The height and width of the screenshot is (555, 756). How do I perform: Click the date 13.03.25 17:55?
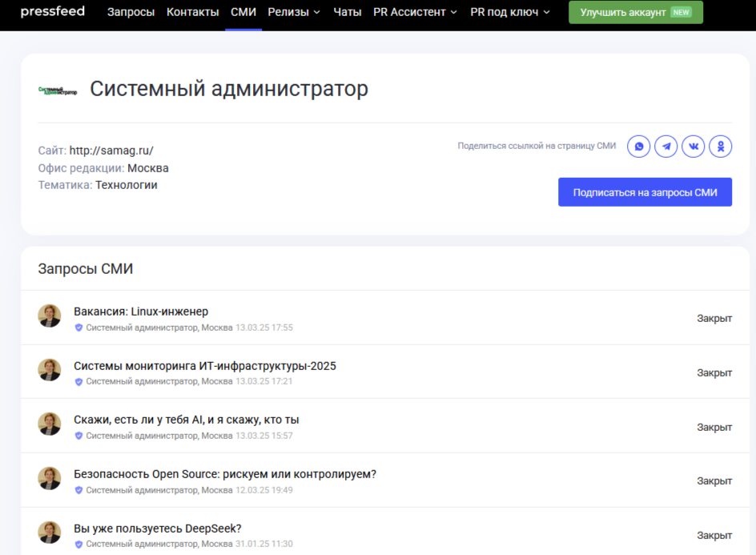263,328
